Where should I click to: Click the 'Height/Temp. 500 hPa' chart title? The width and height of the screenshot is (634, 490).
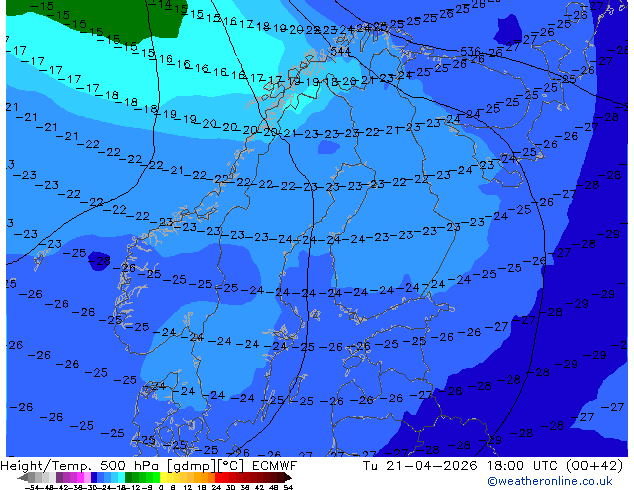[82, 466]
